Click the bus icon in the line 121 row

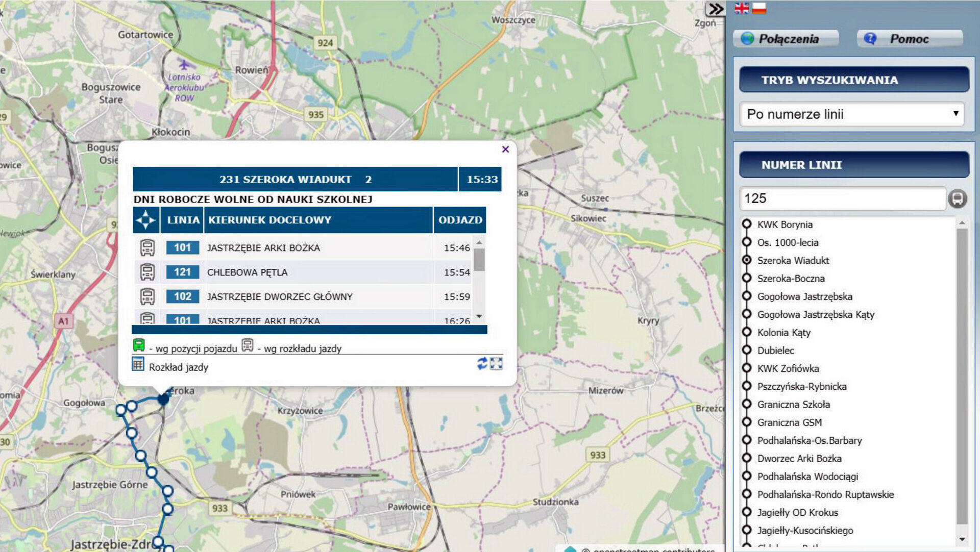(148, 272)
